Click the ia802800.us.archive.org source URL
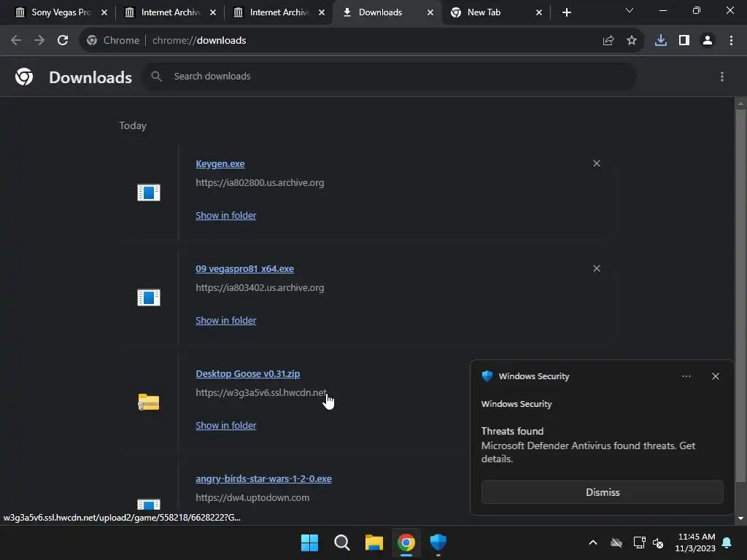 260,183
